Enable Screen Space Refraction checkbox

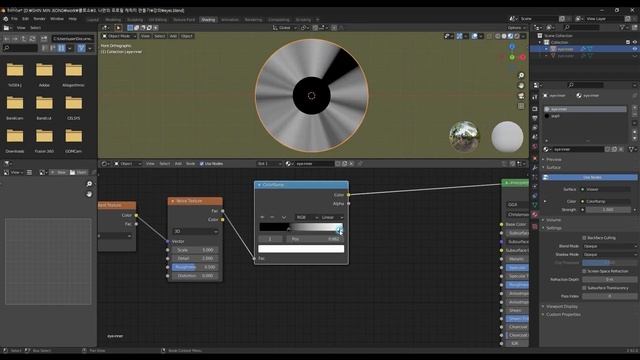[x=584, y=271]
